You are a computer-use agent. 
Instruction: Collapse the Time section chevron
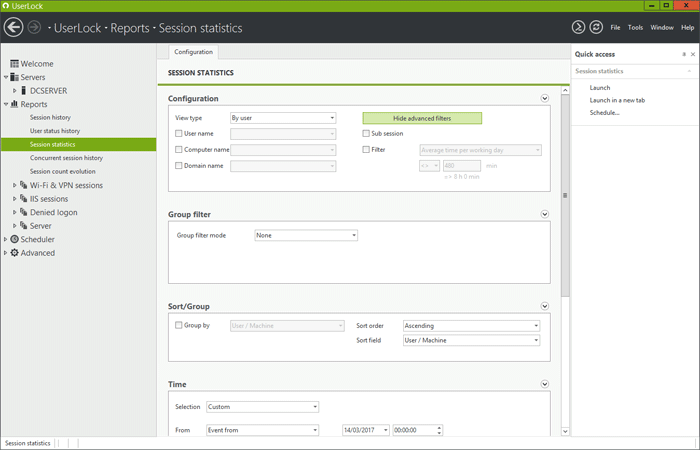pos(545,384)
